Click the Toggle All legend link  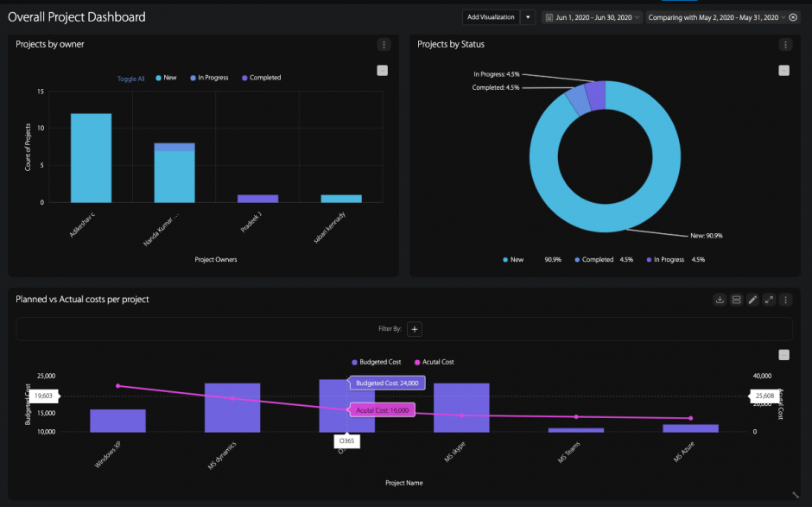pos(130,78)
